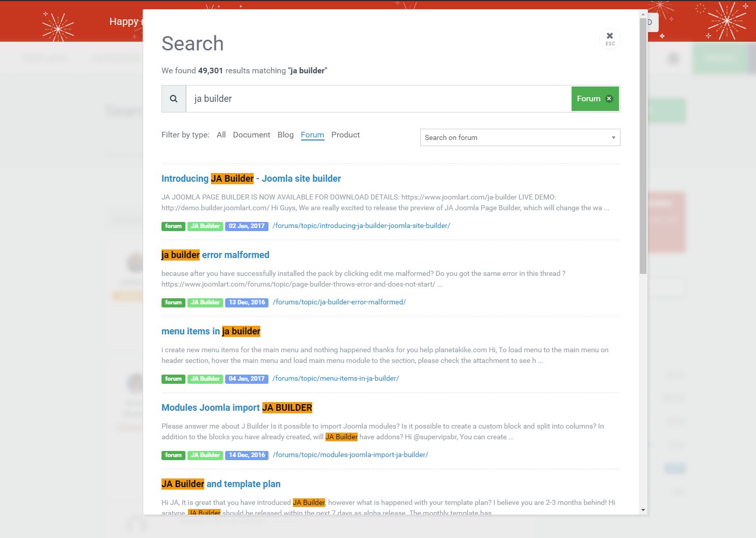Open 'Introducing JA Builder - Joomla site builder' result
The height and width of the screenshot is (538, 756).
pyautogui.click(x=251, y=179)
